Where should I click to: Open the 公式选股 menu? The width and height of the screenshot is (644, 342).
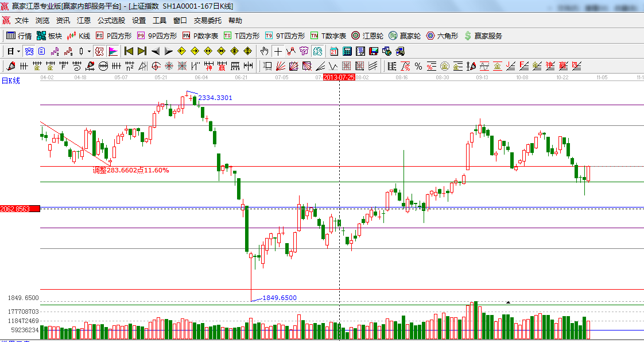pos(111,21)
